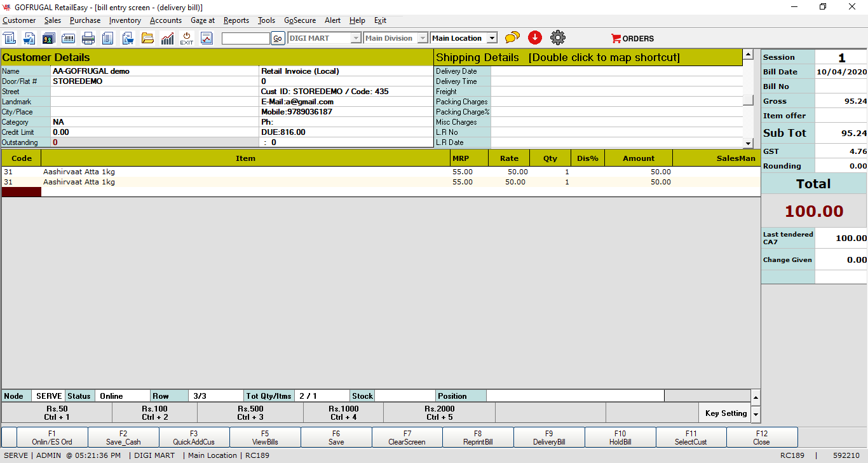The height and width of the screenshot is (463, 868).
Task: Click the Go button beside search box
Action: (278, 38)
